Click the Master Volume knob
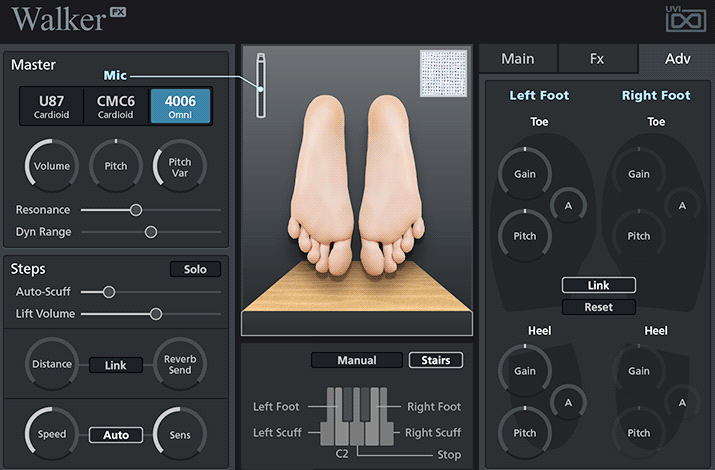Screen dimensions: 715x470 click(51, 166)
